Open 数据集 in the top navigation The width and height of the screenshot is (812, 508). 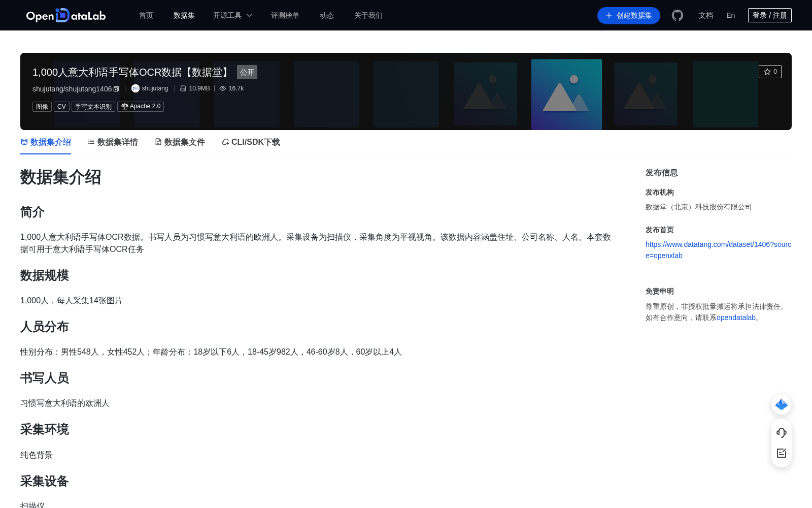click(184, 15)
